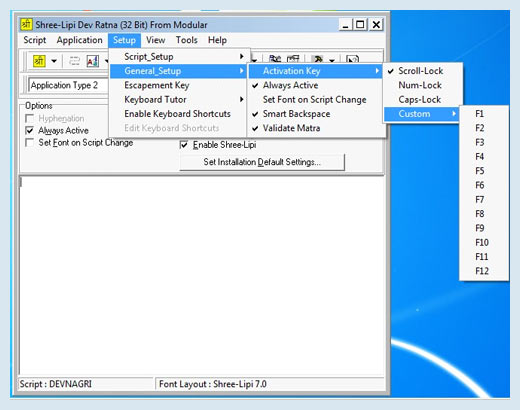Viewport: 520px width, 410px height.
Task: Choose F12 as custom activation key
Action: (484, 271)
